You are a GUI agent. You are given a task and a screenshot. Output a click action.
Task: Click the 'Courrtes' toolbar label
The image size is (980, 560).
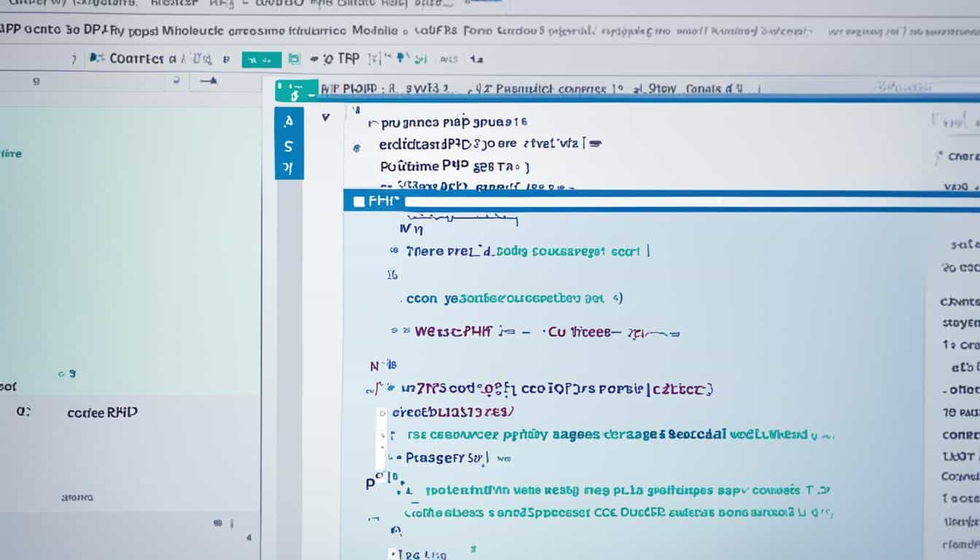pos(136,59)
